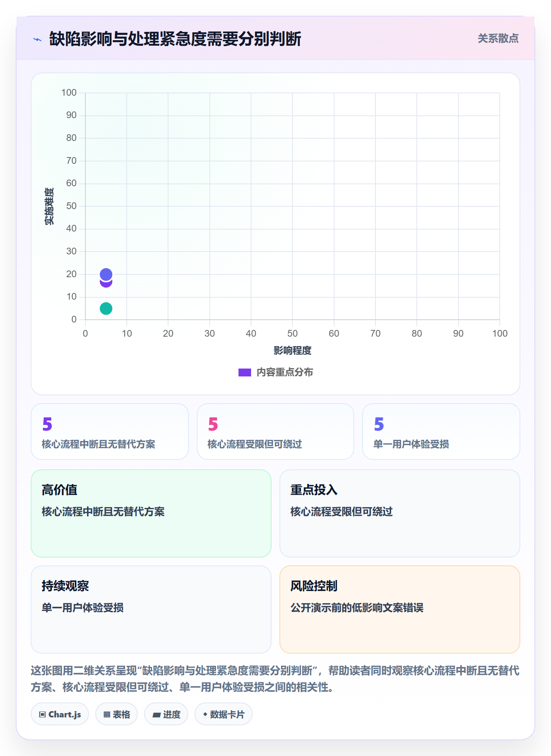Toggle the 内容重点分布 legend item
Image resolution: width=551 pixels, height=756 pixels.
[x=275, y=372]
